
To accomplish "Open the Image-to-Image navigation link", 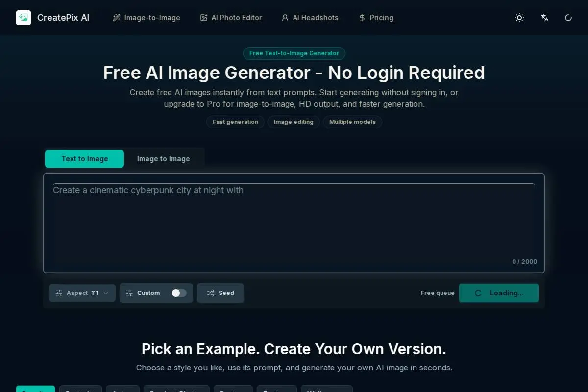I will tap(147, 18).
